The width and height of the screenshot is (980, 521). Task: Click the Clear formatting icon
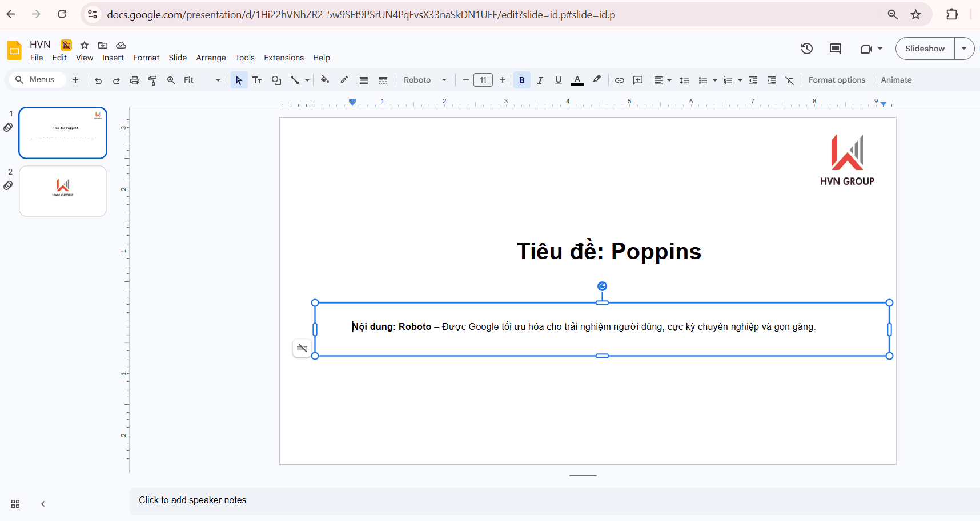[x=790, y=80]
